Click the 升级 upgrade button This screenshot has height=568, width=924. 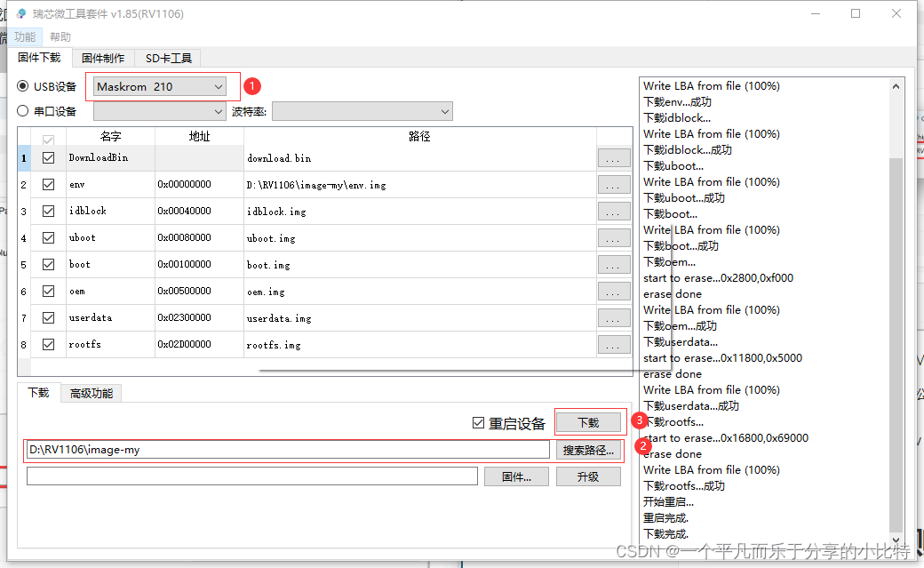pos(588,476)
